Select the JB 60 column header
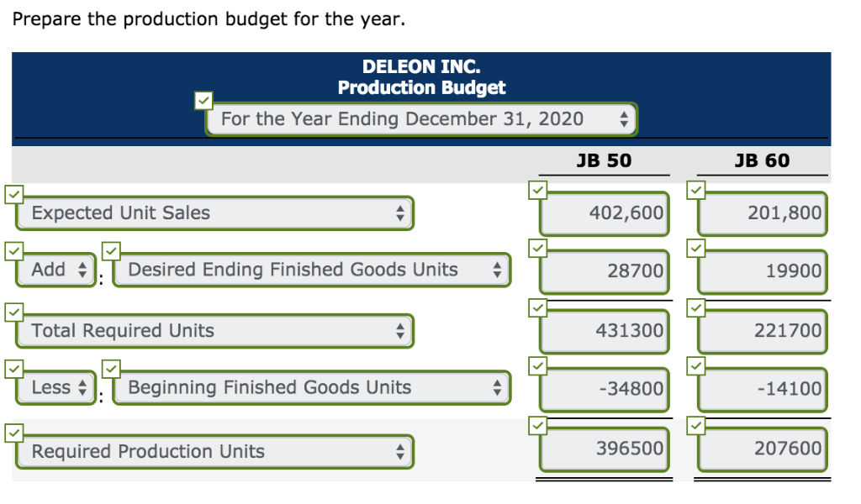The width and height of the screenshot is (861, 504). pyautogui.click(x=761, y=160)
